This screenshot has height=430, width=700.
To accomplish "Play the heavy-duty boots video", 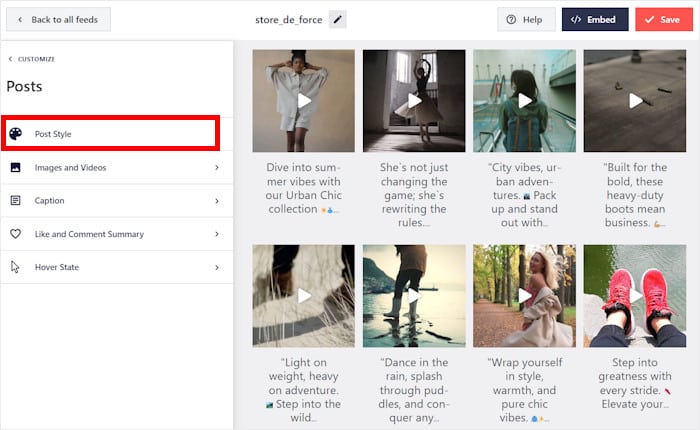I will [x=635, y=101].
